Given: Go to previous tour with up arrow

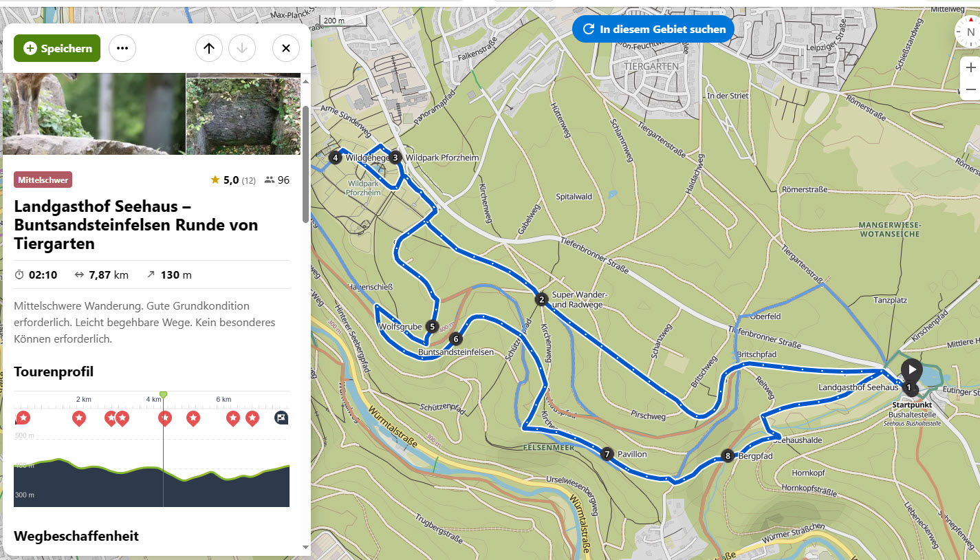Looking at the screenshot, I should tap(209, 48).
